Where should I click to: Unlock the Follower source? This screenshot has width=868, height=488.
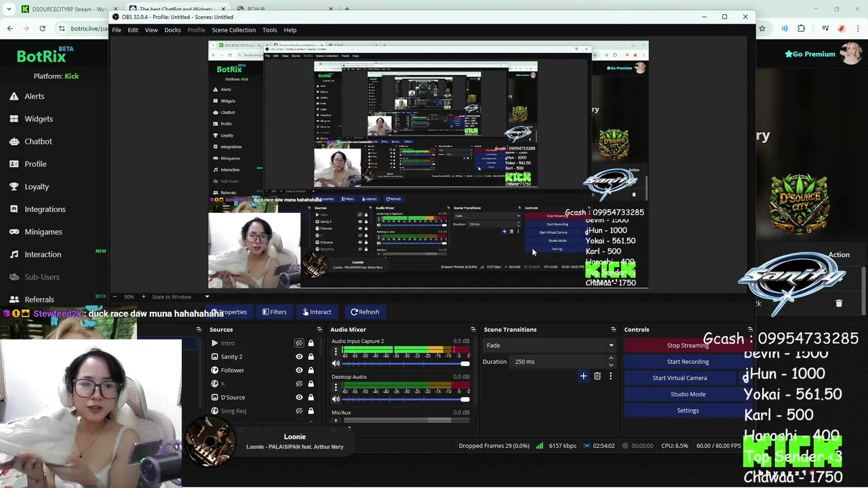tap(311, 370)
